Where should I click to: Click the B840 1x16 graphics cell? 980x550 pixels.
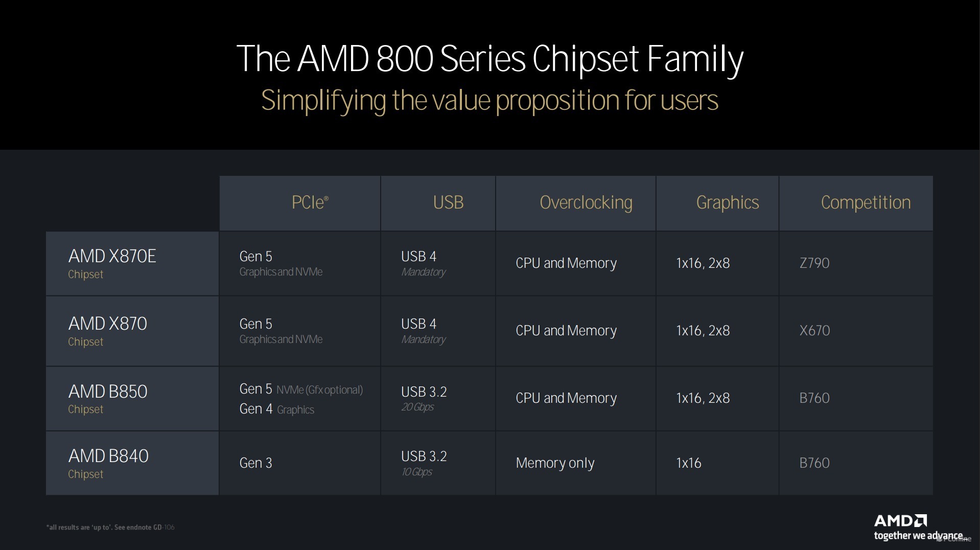[688, 463]
